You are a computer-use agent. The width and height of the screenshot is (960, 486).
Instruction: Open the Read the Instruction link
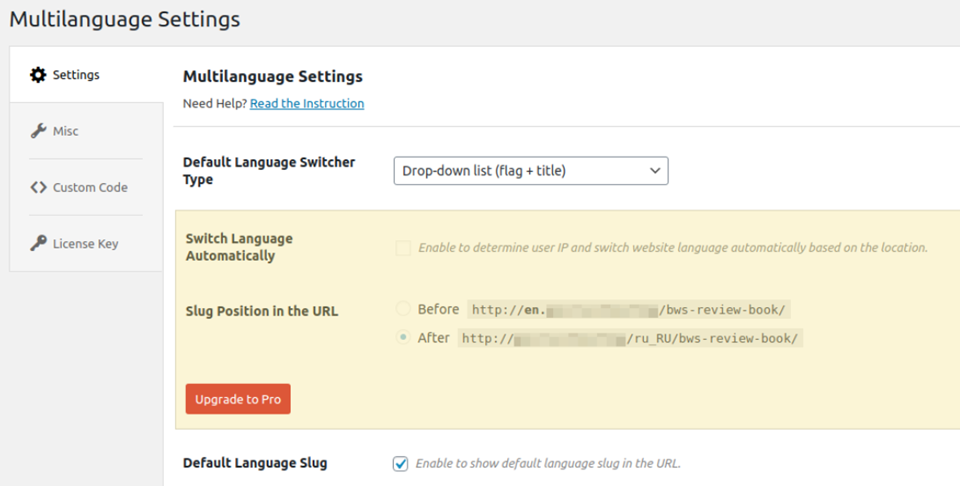pyautogui.click(x=307, y=103)
